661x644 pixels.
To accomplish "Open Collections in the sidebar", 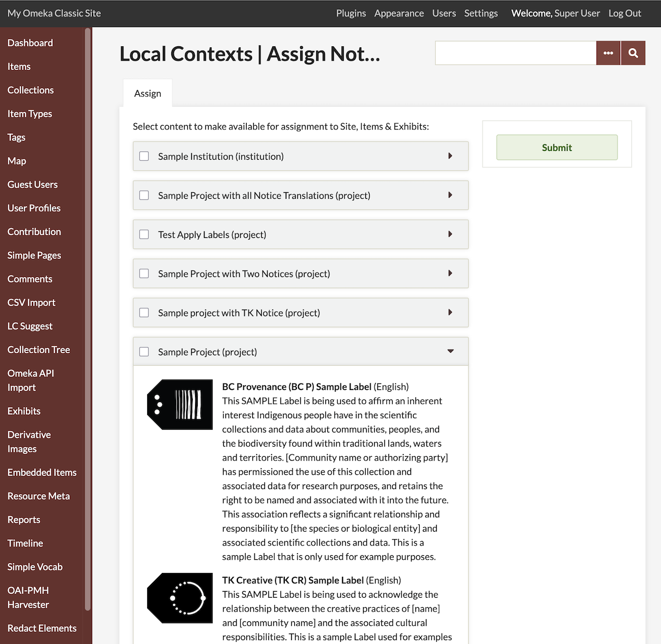I will coord(31,90).
